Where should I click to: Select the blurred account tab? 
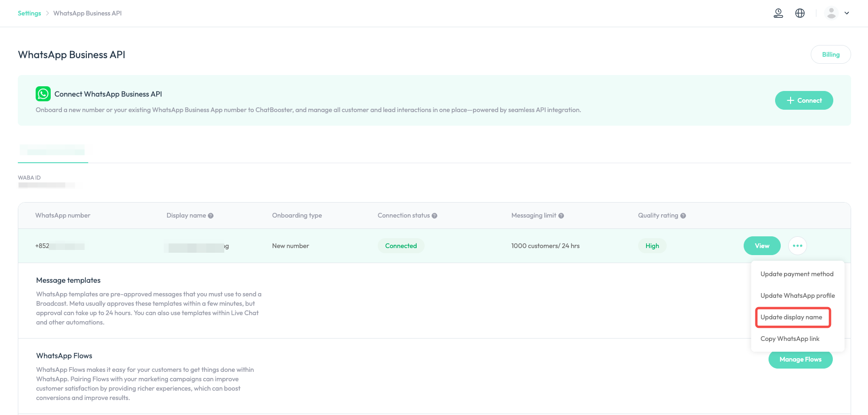coord(53,151)
